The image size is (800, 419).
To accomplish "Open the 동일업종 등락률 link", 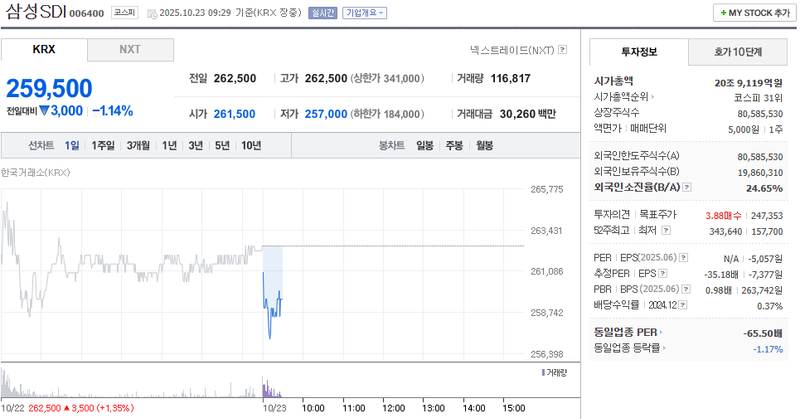I will pos(630,348).
